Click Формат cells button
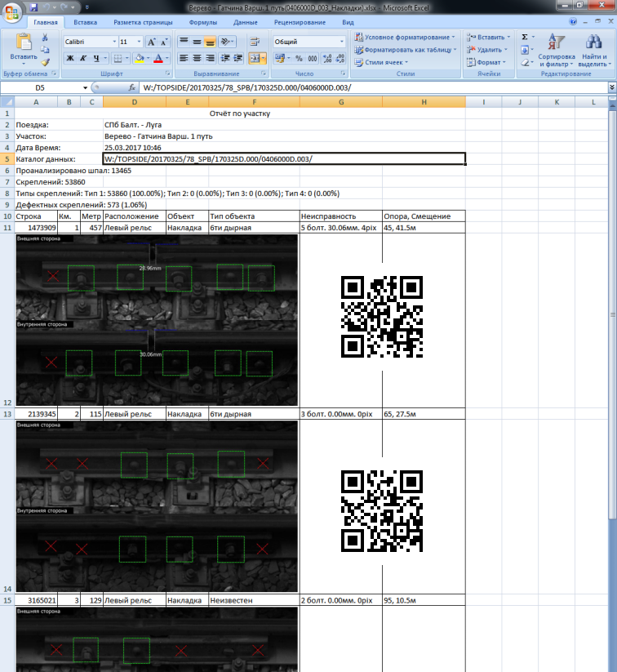Image resolution: width=617 pixels, height=672 pixels. pos(486,62)
